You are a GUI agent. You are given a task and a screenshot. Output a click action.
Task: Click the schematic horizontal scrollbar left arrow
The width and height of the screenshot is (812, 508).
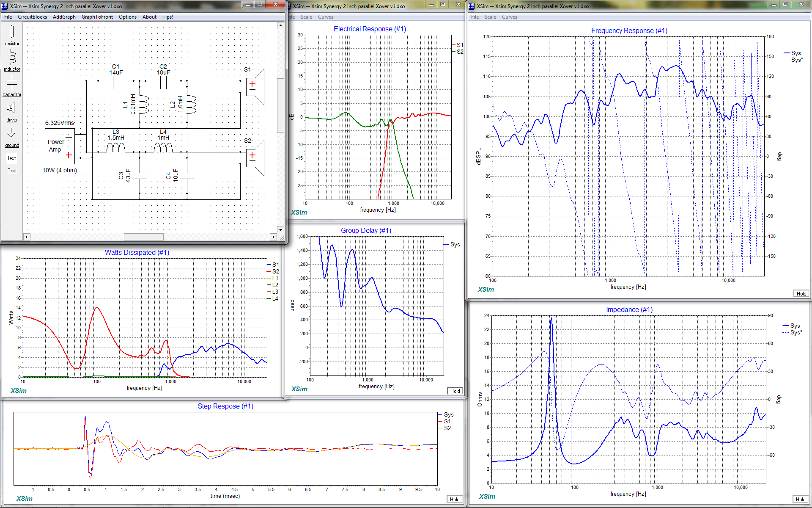27,237
